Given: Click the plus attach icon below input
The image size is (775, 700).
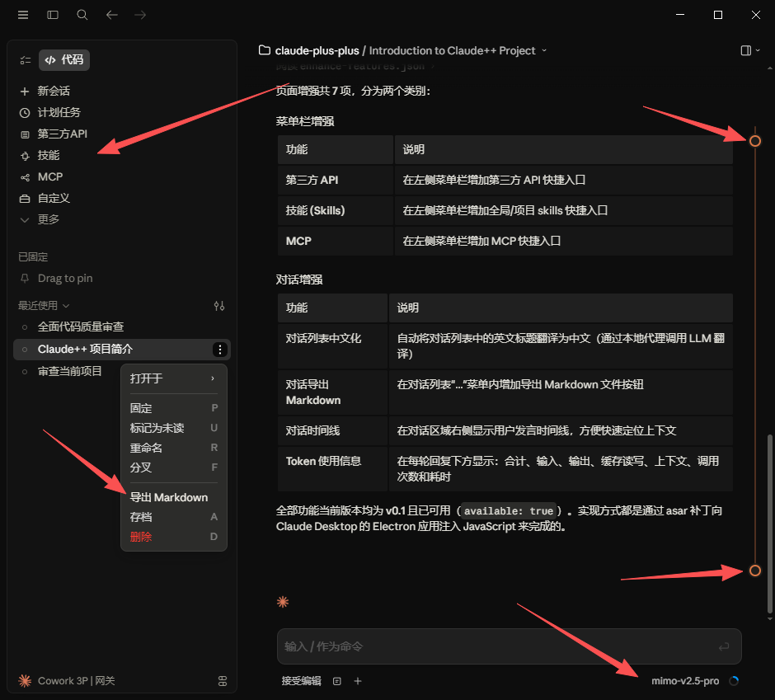Looking at the screenshot, I should 358,681.
